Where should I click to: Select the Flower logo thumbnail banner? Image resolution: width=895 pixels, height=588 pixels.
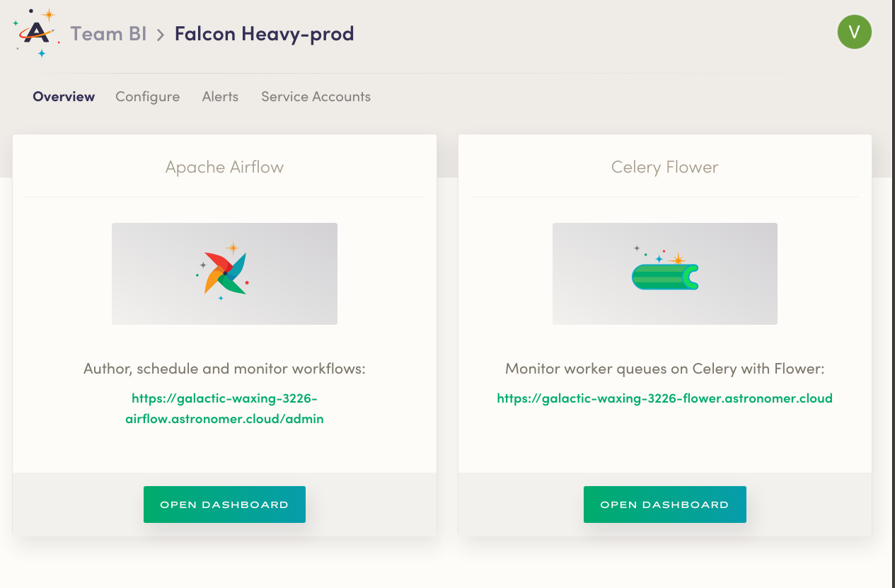click(664, 274)
